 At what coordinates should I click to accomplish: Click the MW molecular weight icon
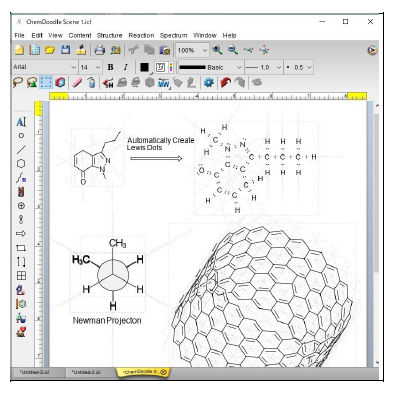164,83
